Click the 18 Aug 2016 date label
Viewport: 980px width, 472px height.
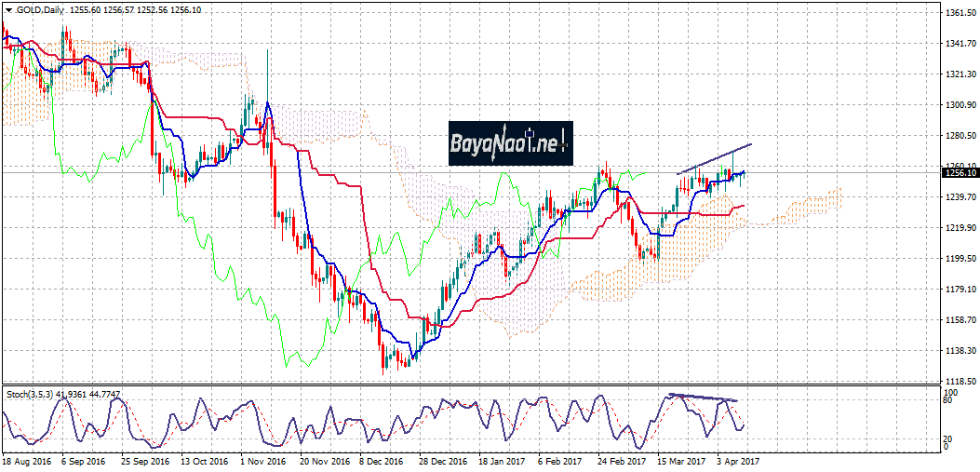(24, 462)
